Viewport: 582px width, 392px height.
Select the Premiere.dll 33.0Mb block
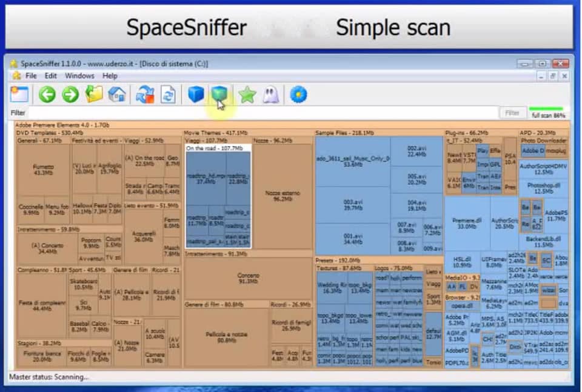(466, 223)
